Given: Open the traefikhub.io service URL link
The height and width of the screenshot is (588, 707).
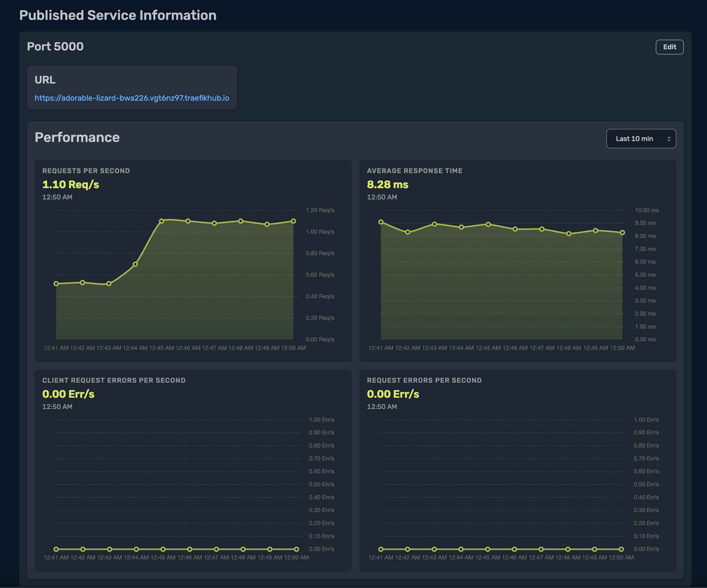Looking at the screenshot, I should [x=132, y=98].
